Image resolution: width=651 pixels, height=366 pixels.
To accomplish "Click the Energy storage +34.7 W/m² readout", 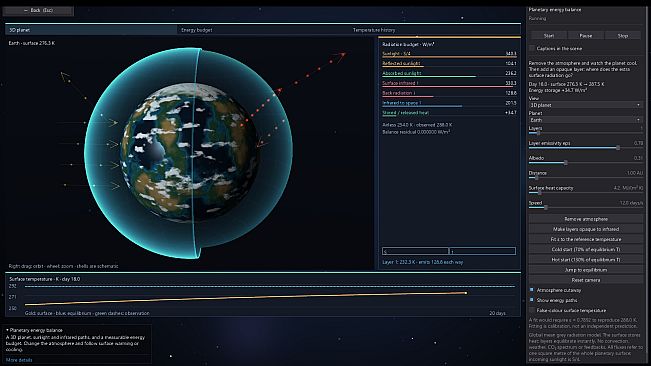I will tap(557, 90).
